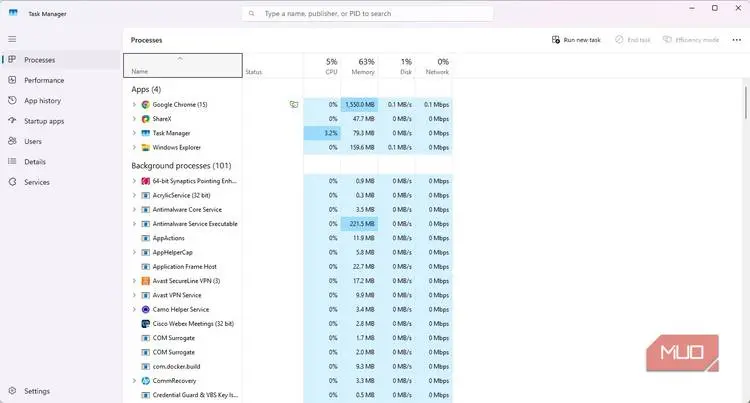Click the Startup apps icon
The width and height of the screenshot is (750, 403).
[12, 120]
